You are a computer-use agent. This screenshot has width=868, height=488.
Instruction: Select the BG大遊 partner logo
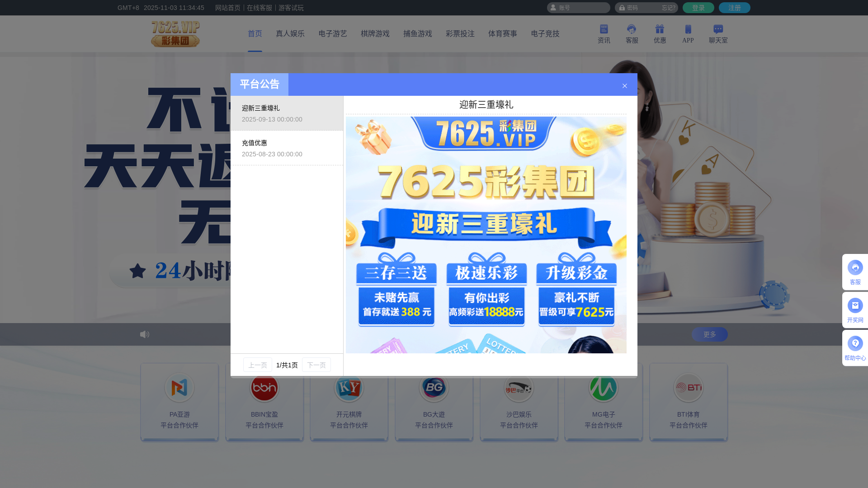(x=434, y=389)
